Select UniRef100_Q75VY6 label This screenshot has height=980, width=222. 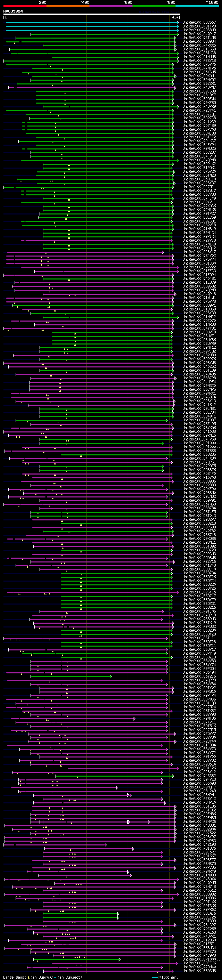point(199,65)
